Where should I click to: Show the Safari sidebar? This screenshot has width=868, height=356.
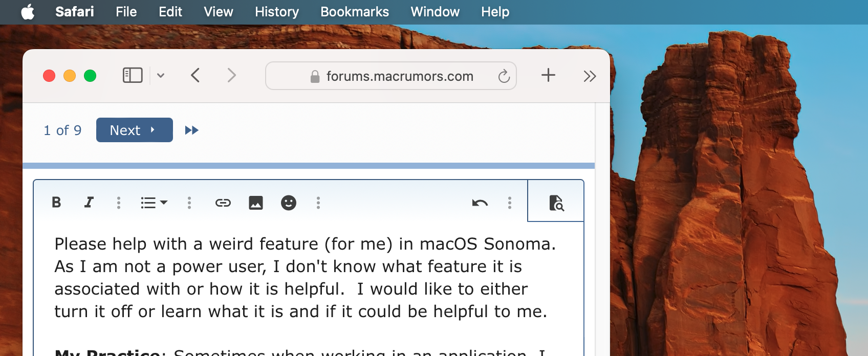pyautogui.click(x=133, y=76)
